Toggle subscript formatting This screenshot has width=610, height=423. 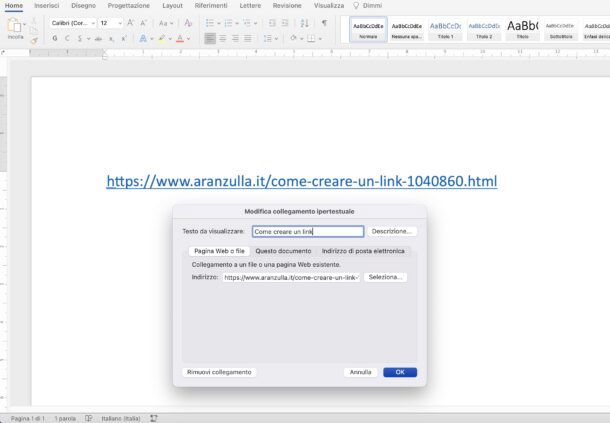click(111, 39)
